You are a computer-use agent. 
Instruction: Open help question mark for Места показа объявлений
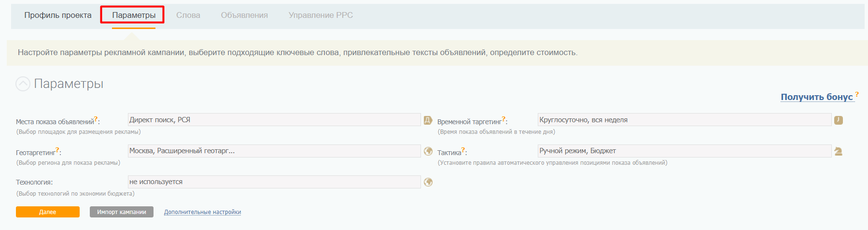click(x=96, y=119)
